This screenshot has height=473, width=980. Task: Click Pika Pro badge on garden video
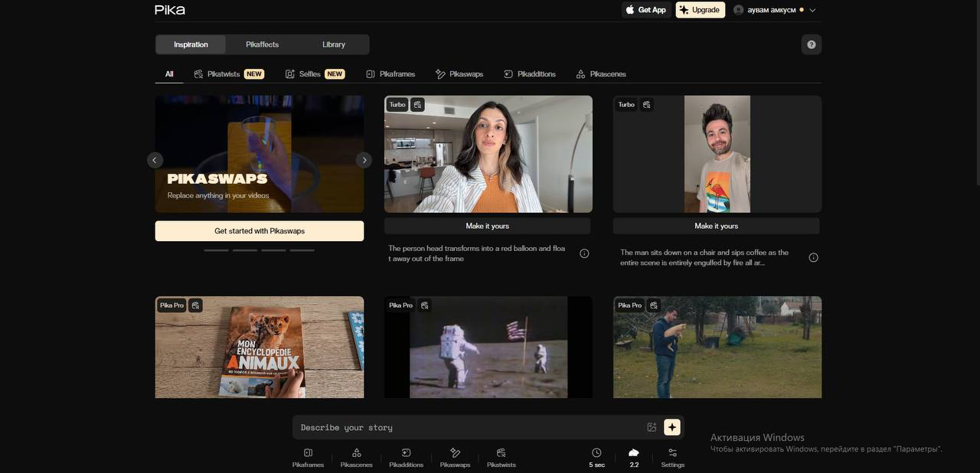click(630, 305)
